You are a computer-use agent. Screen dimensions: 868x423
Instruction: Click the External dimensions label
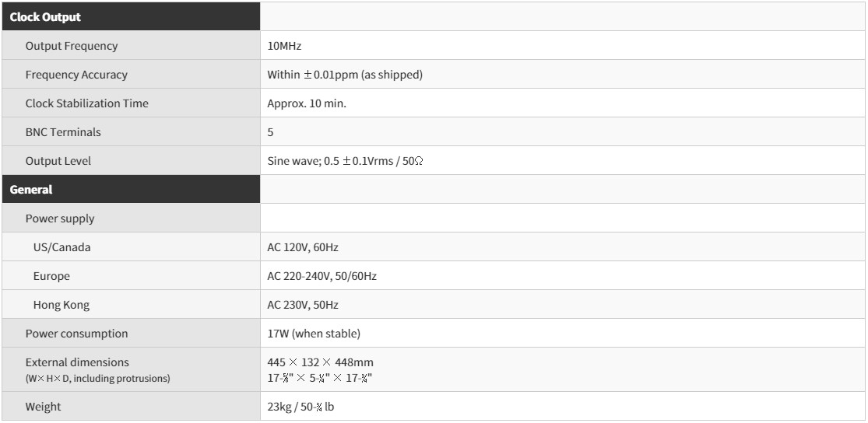click(x=77, y=362)
